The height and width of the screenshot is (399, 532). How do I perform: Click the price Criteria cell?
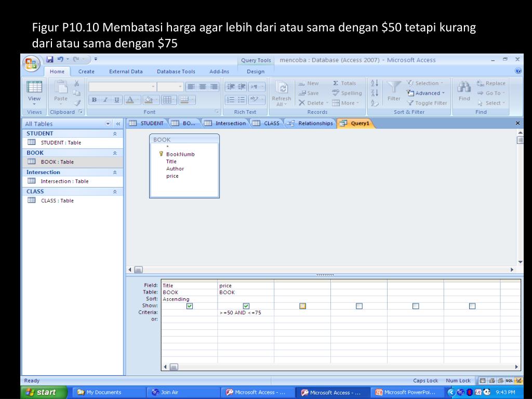245,313
